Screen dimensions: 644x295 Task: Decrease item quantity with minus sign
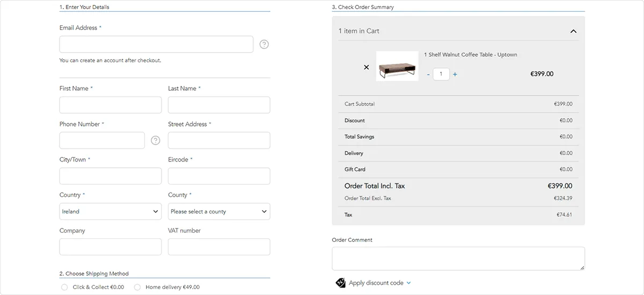click(x=428, y=75)
